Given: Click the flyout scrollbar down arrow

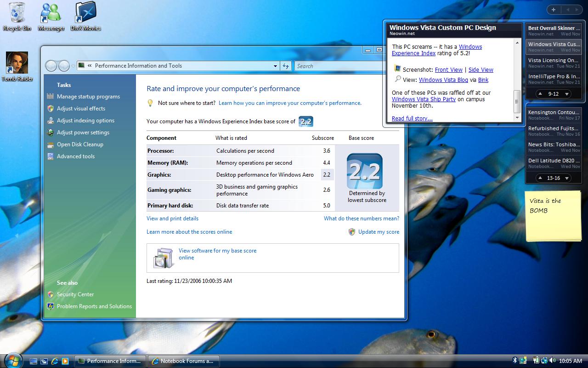Looking at the screenshot, I should 517,118.
